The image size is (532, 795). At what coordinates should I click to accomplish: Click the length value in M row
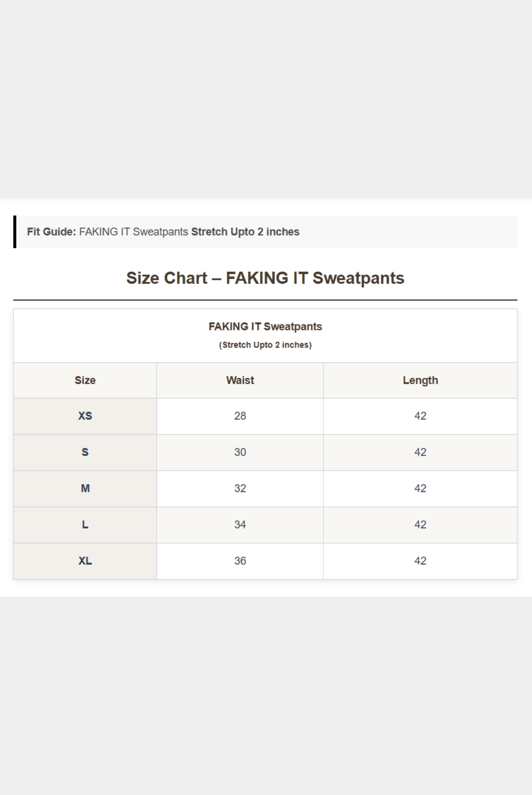pos(420,489)
